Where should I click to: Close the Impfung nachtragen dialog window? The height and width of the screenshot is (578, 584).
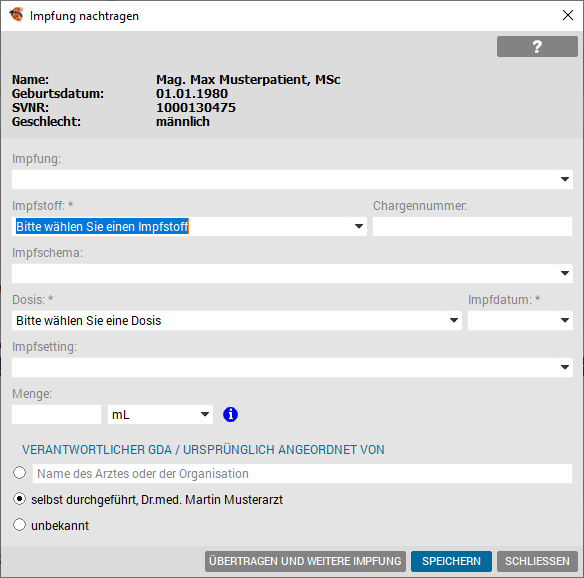point(568,15)
